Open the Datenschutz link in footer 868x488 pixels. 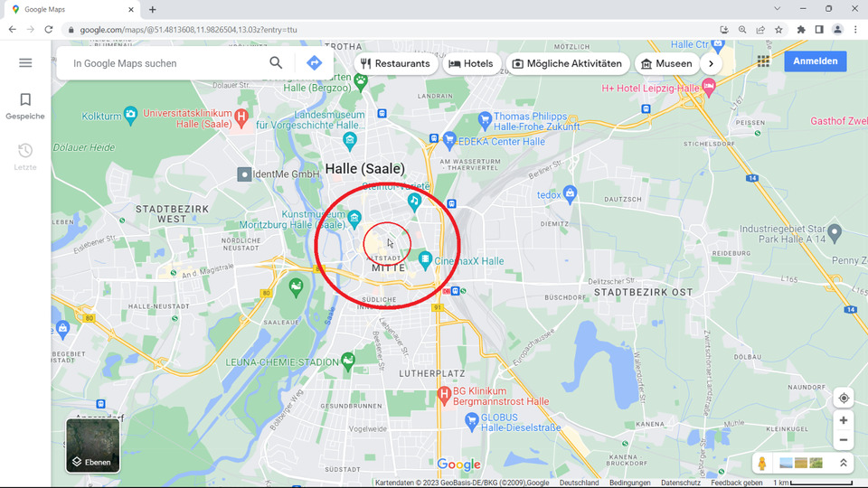click(x=680, y=483)
